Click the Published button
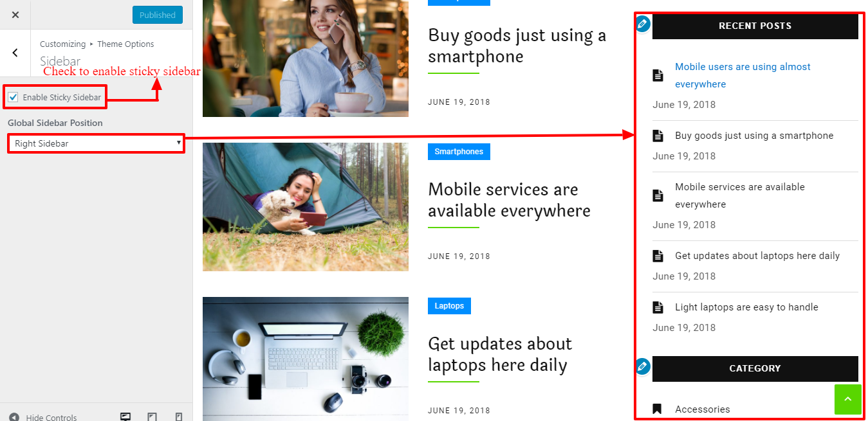Image resolution: width=868 pixels, height=421 pixels. [x=158, y=15]
